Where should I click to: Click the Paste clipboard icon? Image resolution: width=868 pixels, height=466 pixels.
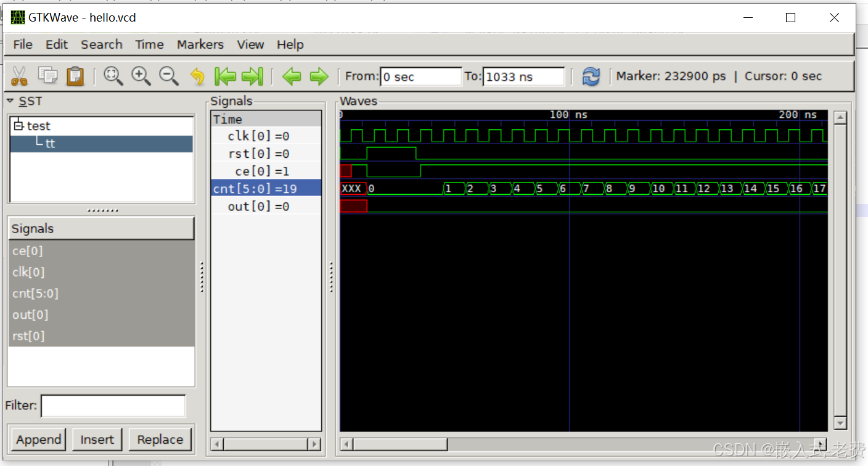75,76
